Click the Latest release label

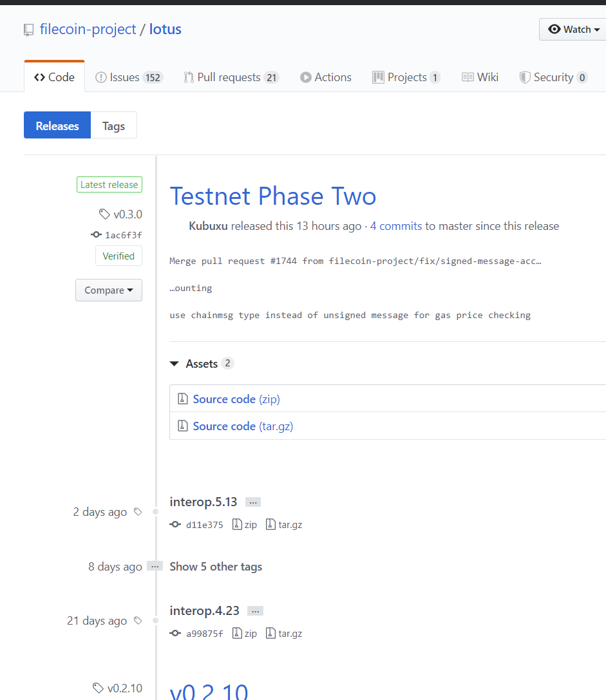[109, 184]
